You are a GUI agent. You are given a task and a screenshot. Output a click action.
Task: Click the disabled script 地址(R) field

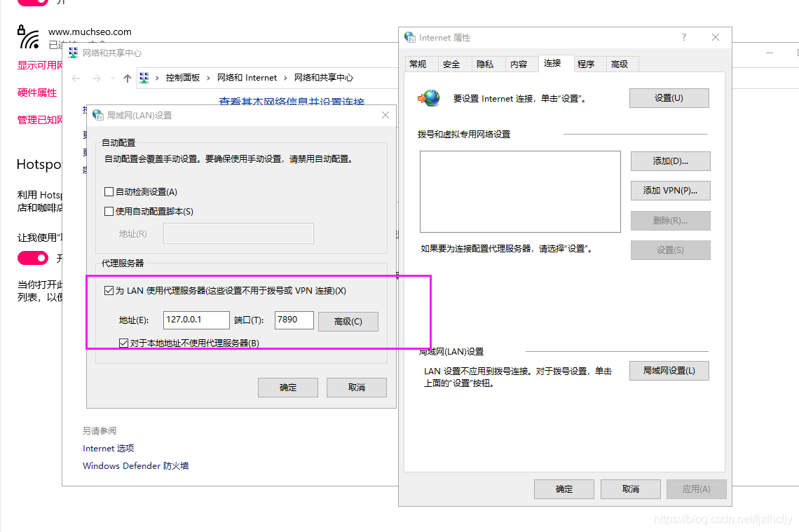point(238,233)
